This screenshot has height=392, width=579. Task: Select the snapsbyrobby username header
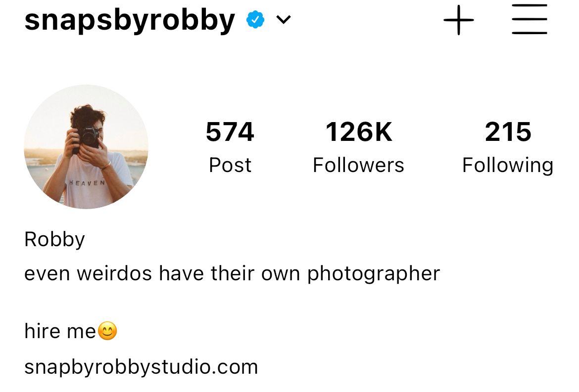tap(130, 20)
